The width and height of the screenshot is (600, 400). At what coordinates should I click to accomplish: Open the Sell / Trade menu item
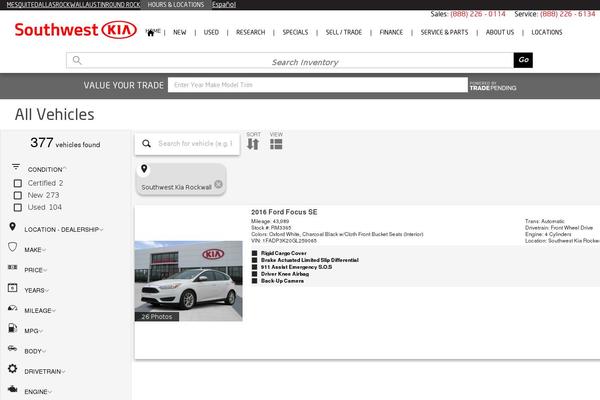[344, 32]
